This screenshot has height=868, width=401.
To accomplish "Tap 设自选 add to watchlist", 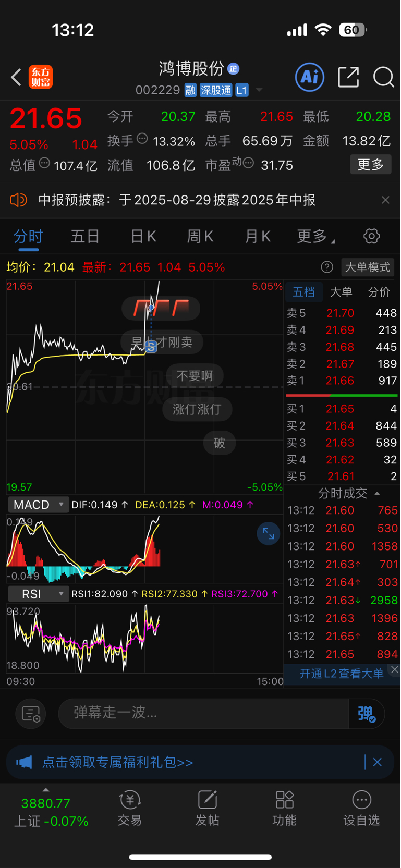I will (x=361, y=809).
